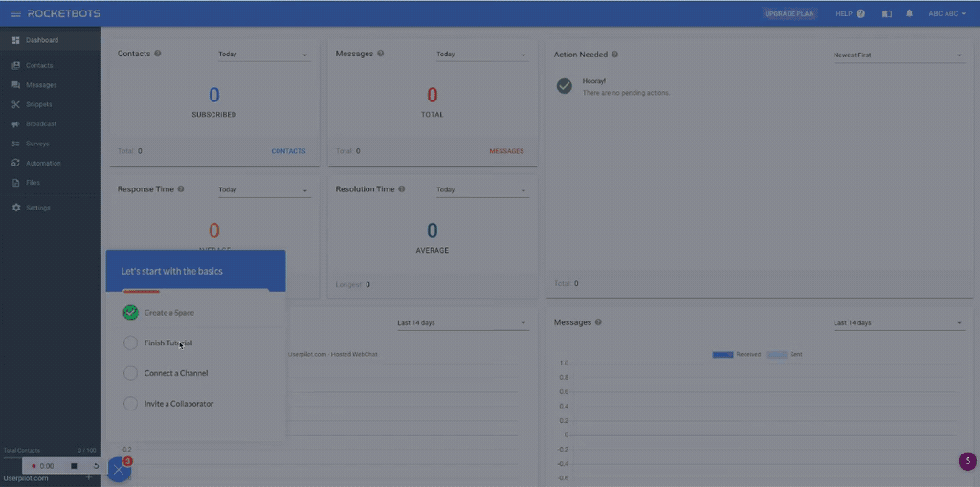Click the Upgrade Plan button
Screen dimensions: 980x487
pyautogui.click(x=790, y=13)
